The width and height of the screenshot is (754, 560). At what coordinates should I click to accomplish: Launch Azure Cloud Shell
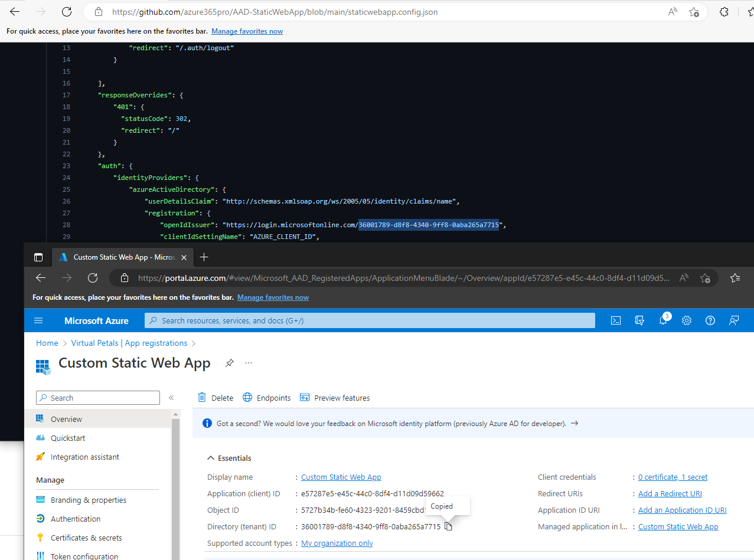click(615, 320)
